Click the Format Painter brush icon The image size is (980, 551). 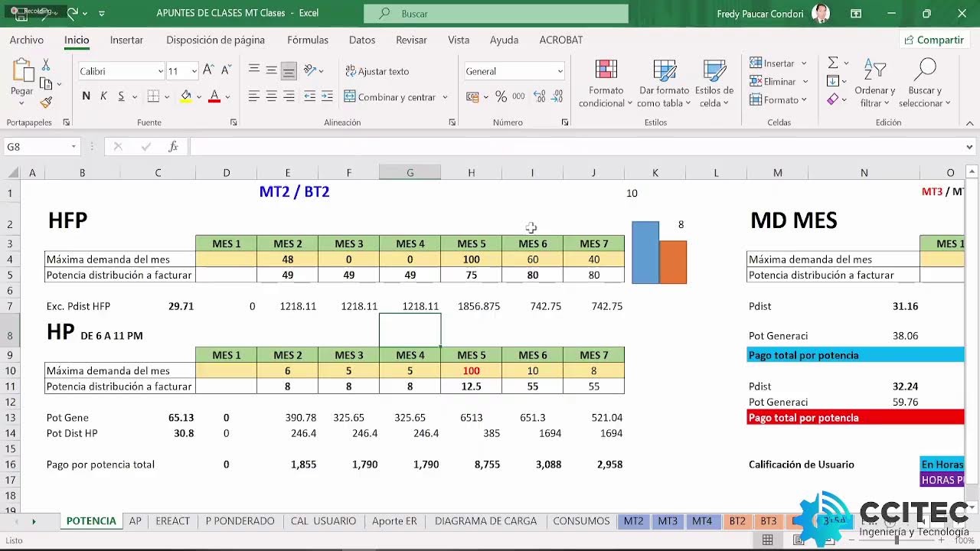pyautogui.click(x=46, y=102)
